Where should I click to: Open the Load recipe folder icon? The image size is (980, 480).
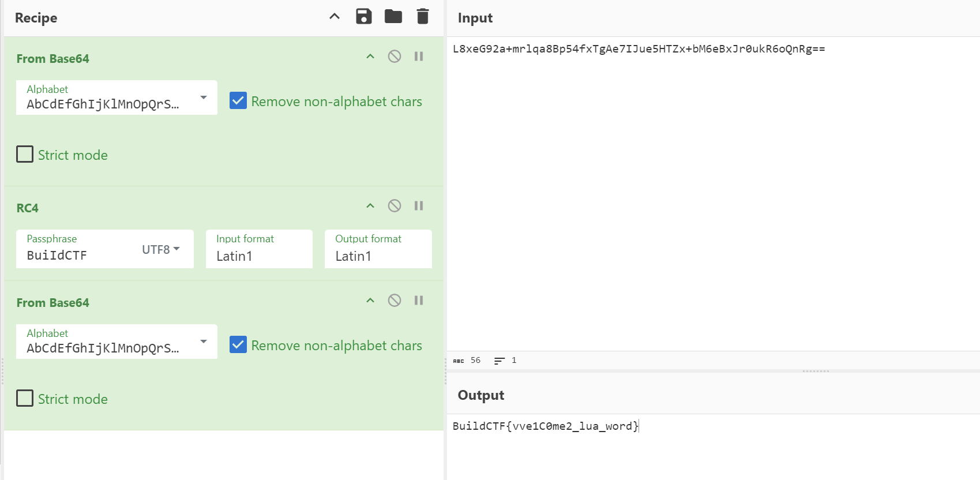393,17
